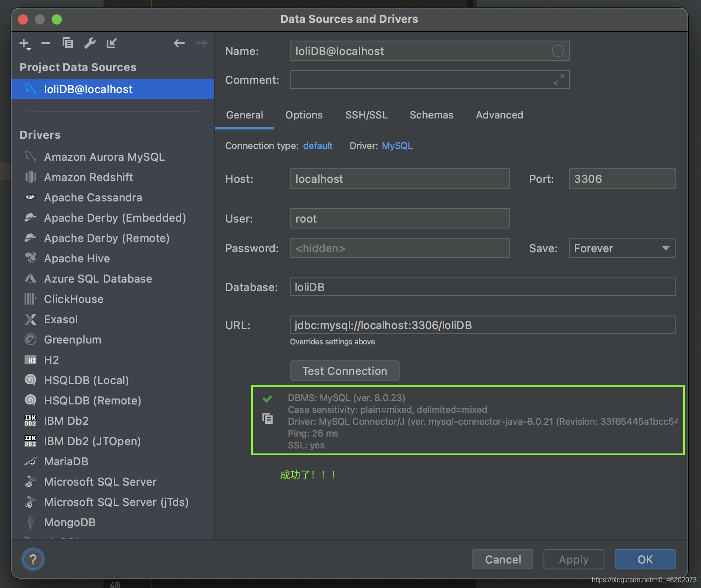Screen dimensions: 701x588
Task: Change connection type via default link
Action: click(x=317, y=146)
